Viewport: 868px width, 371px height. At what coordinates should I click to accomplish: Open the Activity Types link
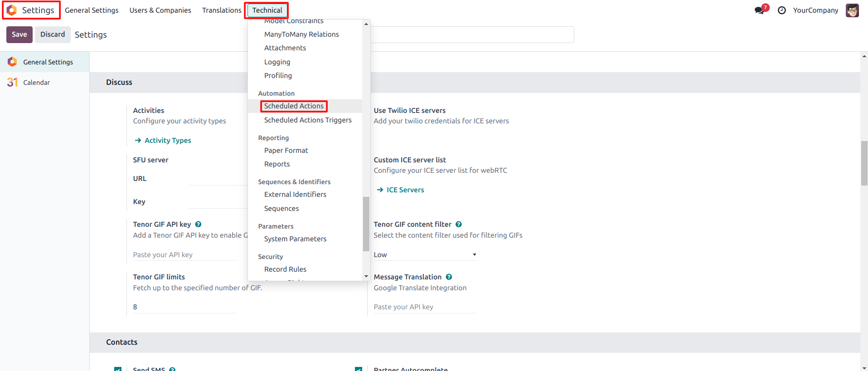(x=168, y=141)
